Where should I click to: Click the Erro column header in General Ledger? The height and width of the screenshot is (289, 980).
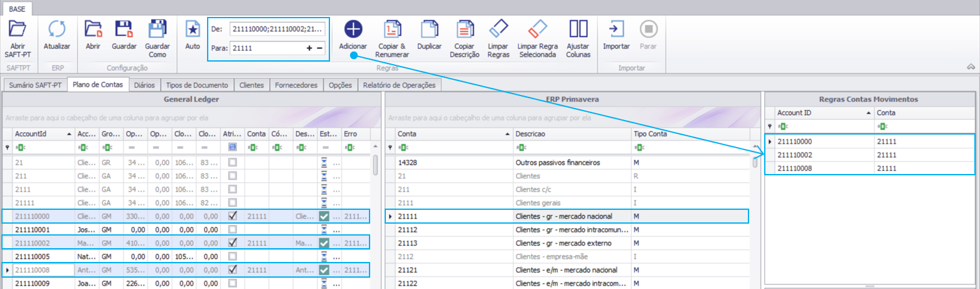pyautogui.click(x=356, y=134)
